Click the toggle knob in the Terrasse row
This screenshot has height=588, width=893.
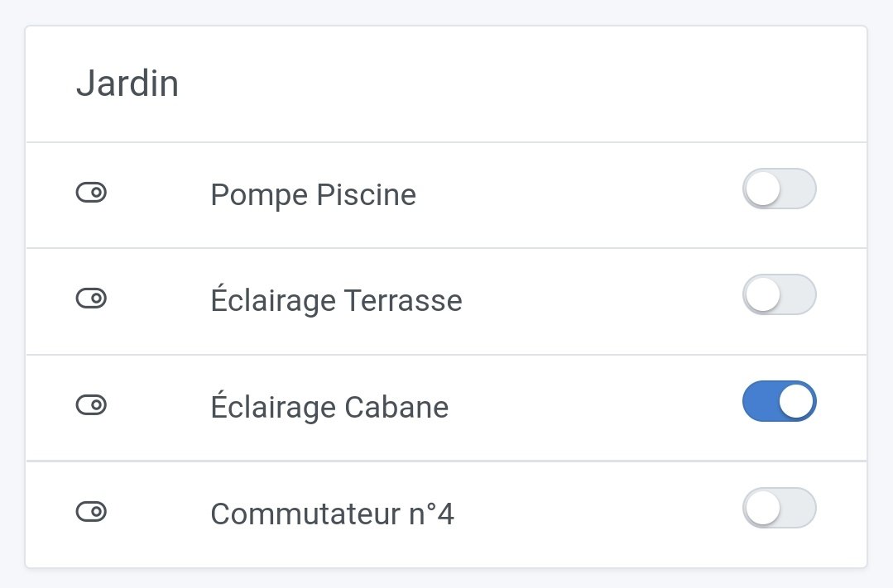point(762,295)
